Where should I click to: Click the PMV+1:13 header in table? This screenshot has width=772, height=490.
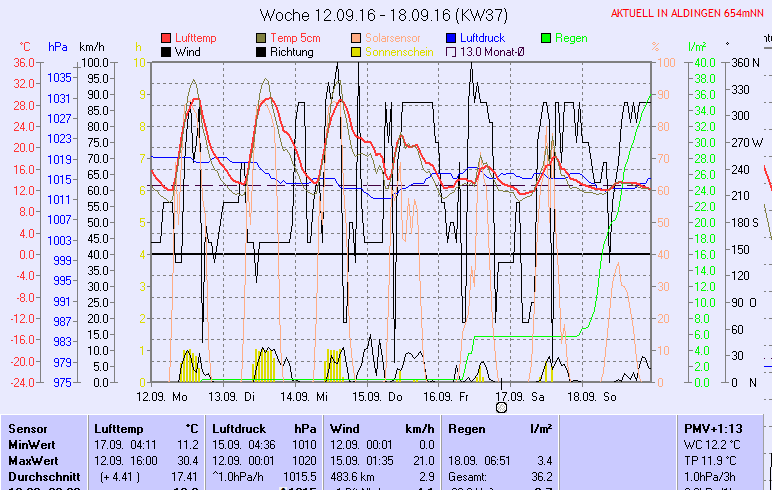click(710, 428)
